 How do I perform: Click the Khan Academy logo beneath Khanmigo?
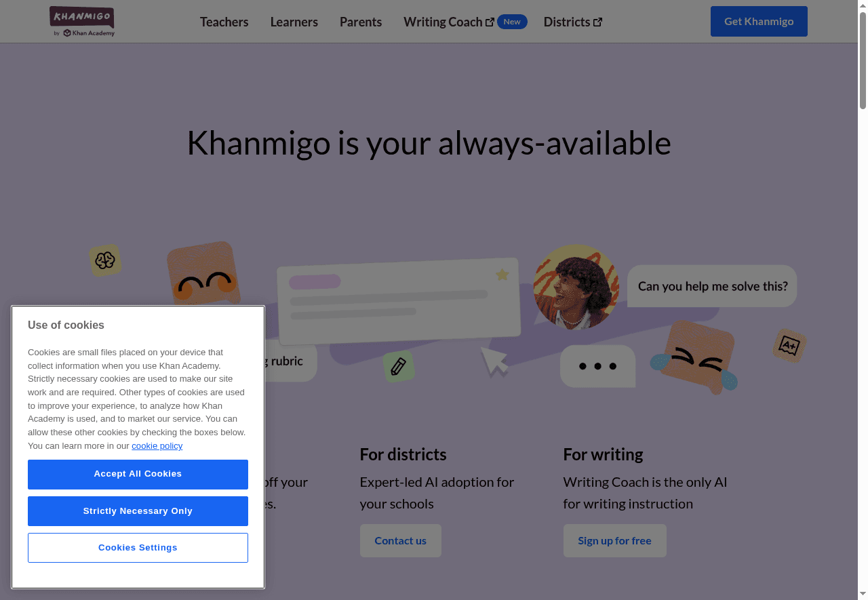(81, 32)
